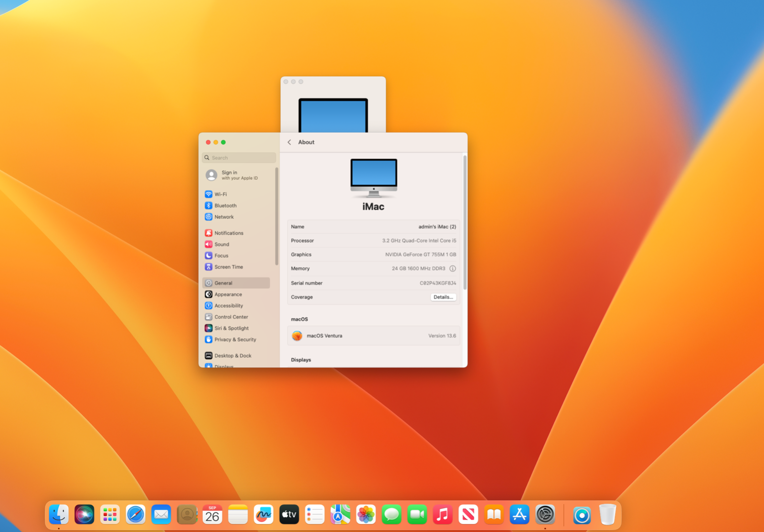Viewport: 764px width, 532px height.
Task: Click the About pane vertical scrollbar
Action: click(465, 222)
